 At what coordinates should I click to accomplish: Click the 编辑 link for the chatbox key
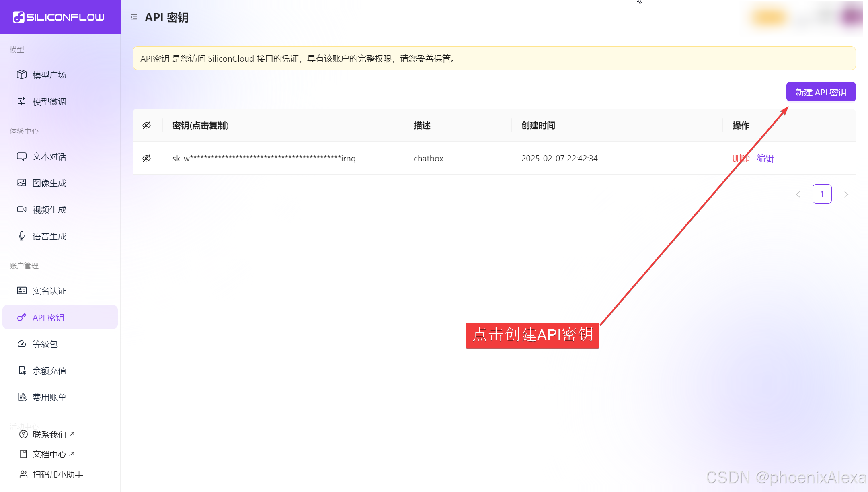[765, 159]
